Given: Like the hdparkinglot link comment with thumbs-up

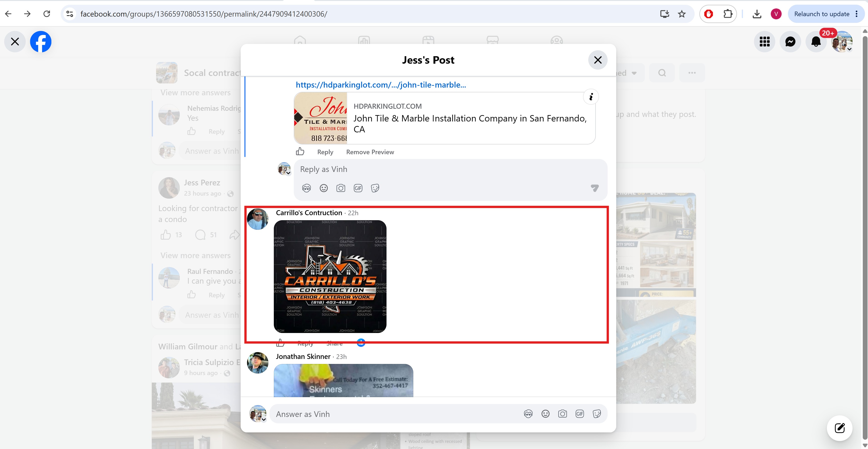Looking at the screenshot, I should (300, 151).
